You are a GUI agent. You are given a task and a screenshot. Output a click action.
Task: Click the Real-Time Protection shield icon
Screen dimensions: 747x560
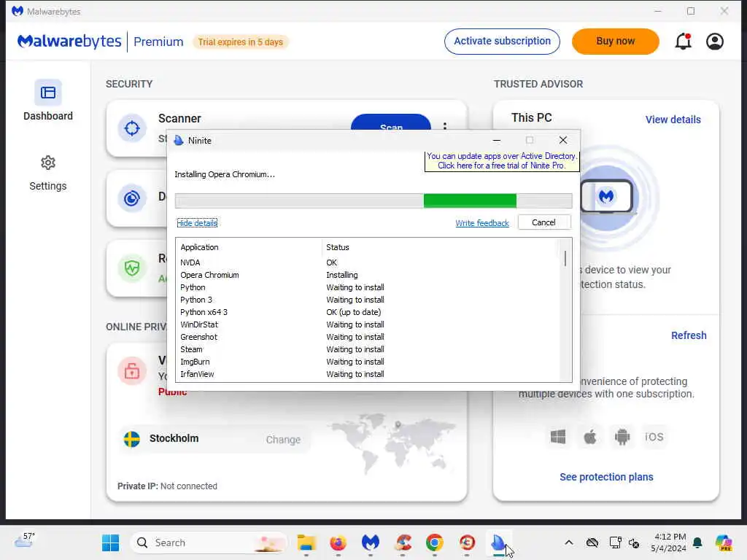click(132, 268)
